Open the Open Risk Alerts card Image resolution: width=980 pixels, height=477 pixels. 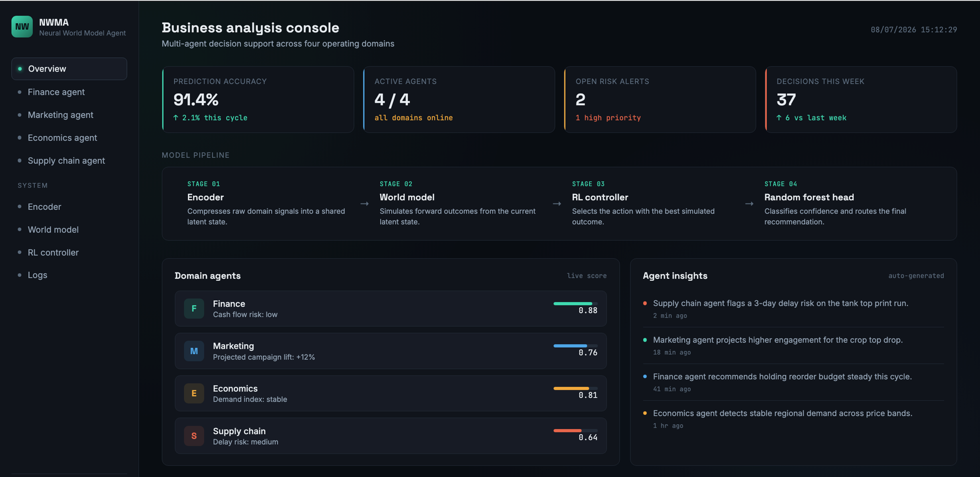point(660,99)
